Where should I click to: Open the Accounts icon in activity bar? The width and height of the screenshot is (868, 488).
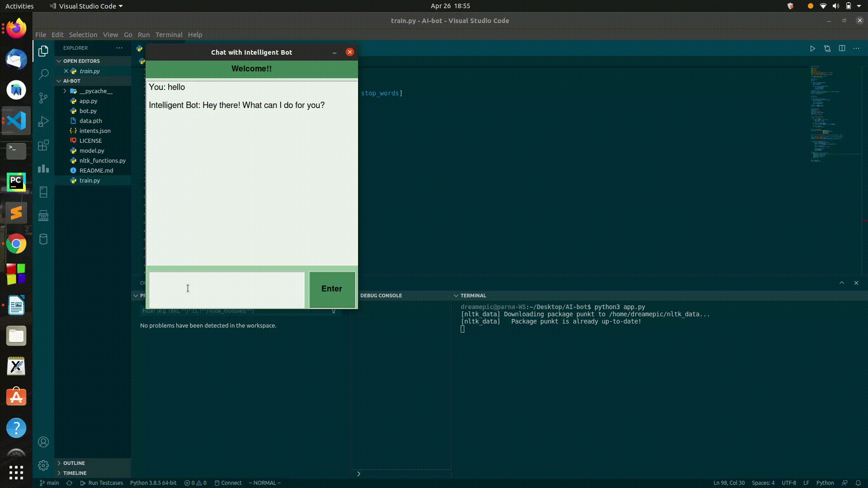[x=43, y=442]
